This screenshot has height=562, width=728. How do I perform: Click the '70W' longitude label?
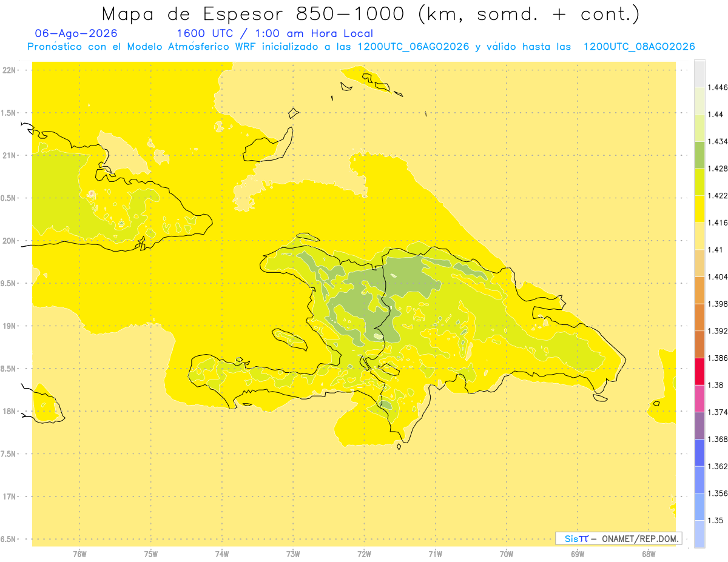[507, 554]
